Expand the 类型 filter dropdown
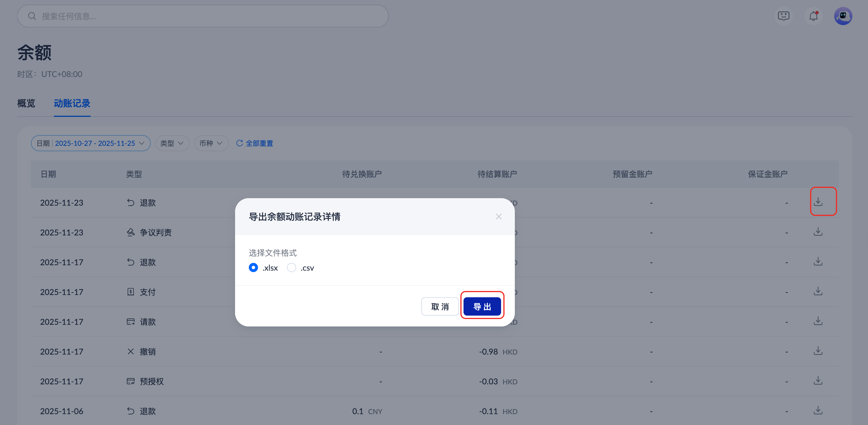868x425 pixels. click(172, 143)
